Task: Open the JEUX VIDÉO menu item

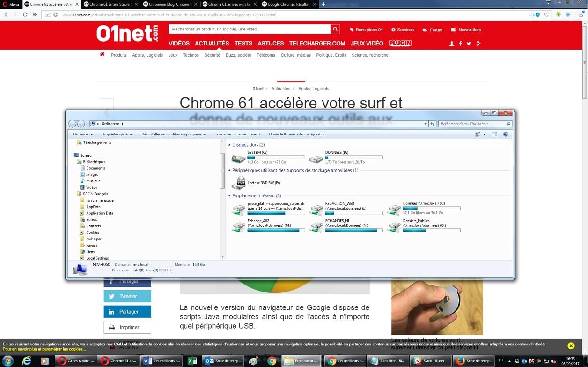Action: (x=367, y=43)
